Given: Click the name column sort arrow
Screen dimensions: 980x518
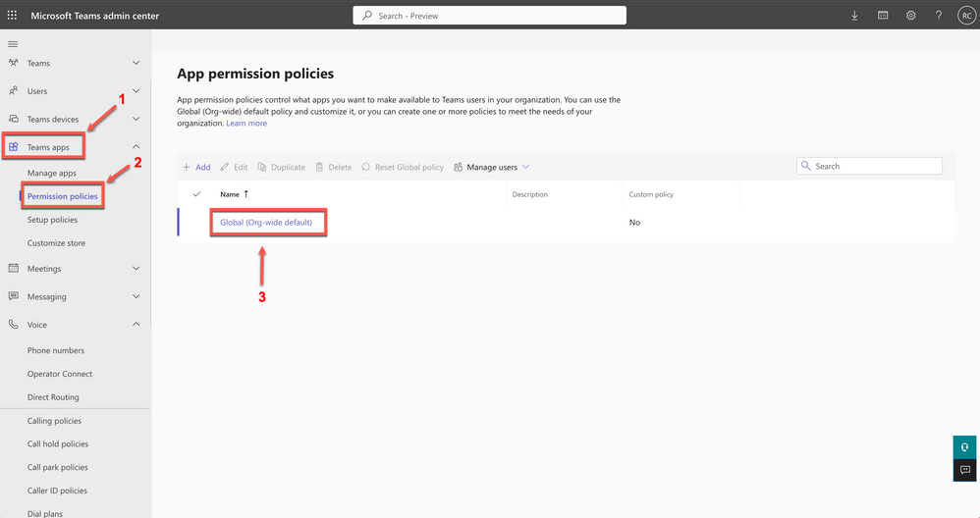Looking at the screenshot, I should (246, 194).
